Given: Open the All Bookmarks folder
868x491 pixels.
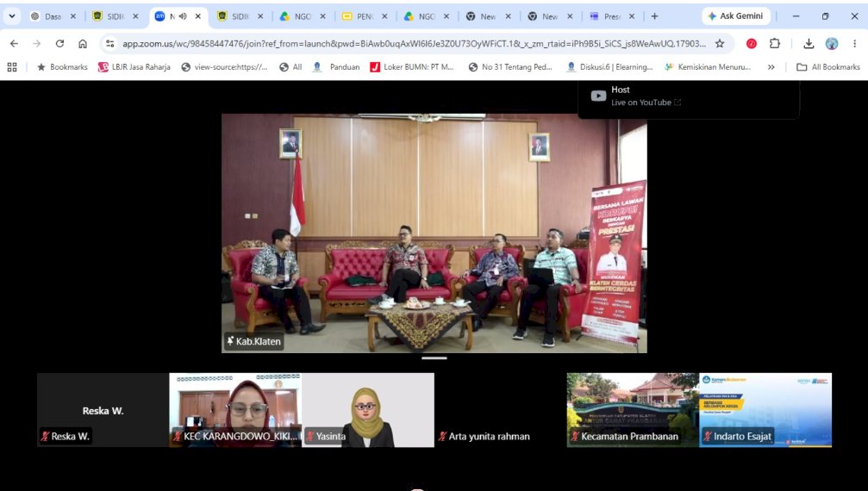Looking at the screenshot, I should tap(828, 67).
